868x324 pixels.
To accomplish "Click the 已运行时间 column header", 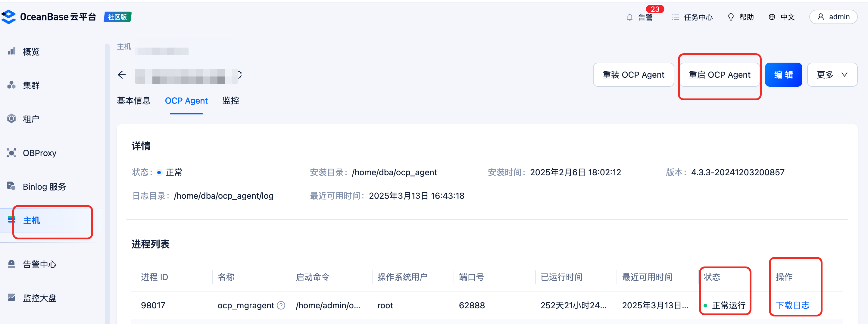I will (561, 277).
